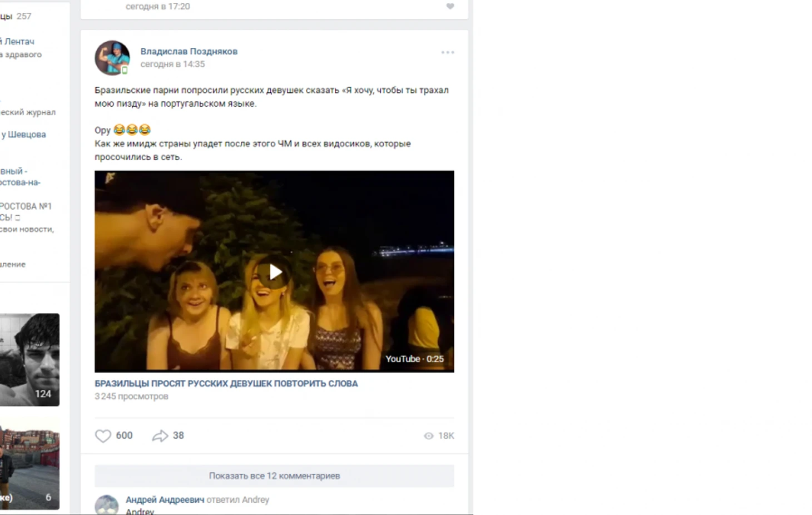Open the video title link about БРАЗИЛЬЦЫ
The image size is (812, 515).
(226, 383)
